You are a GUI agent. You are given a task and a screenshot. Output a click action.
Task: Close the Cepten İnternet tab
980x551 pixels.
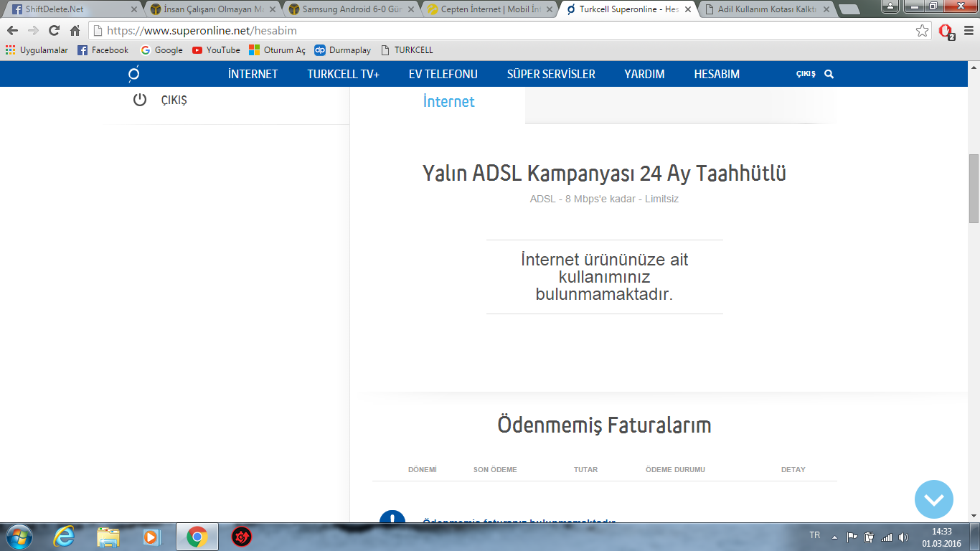click(x=550, y=10)
